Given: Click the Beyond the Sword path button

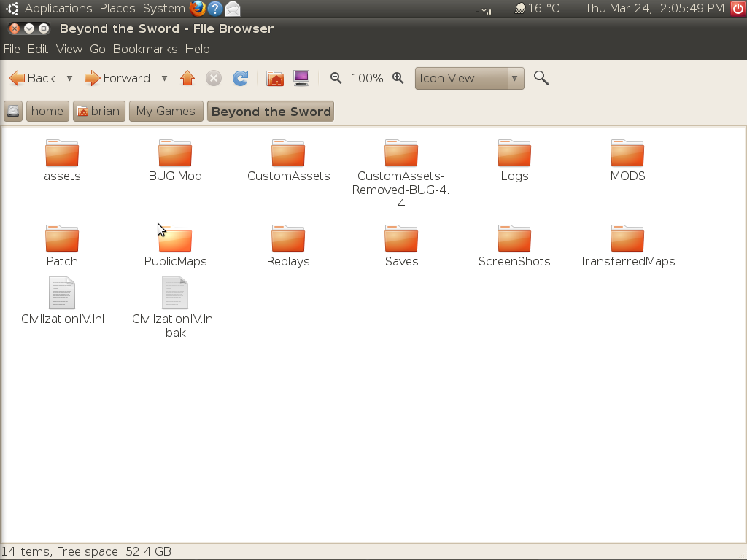Looking at the screenshot, I should point(271,111).
